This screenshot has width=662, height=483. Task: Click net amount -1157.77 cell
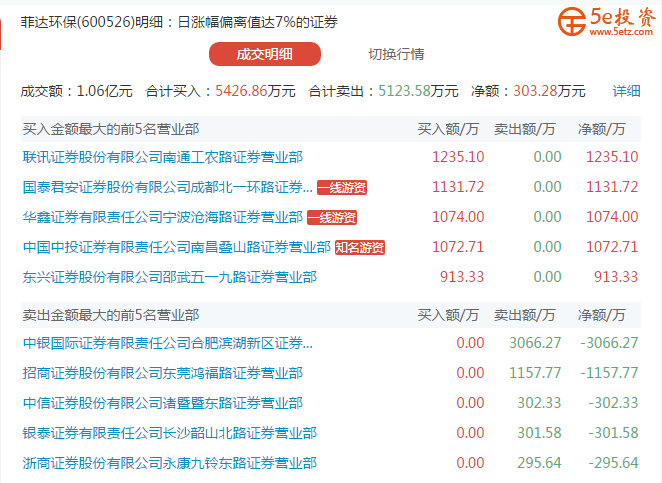point(609,373)
